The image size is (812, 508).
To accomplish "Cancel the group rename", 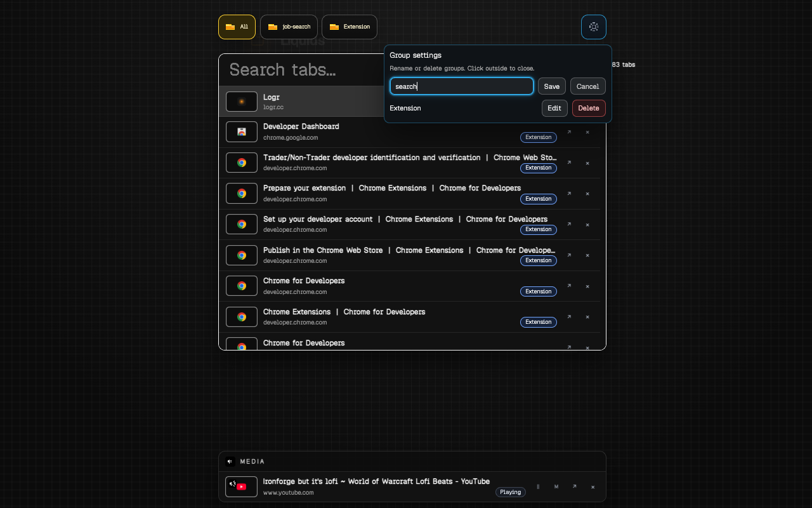I will (587, 86).
